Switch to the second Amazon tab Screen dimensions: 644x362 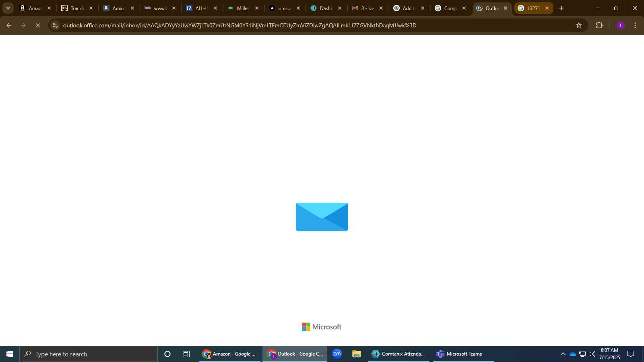118,8
